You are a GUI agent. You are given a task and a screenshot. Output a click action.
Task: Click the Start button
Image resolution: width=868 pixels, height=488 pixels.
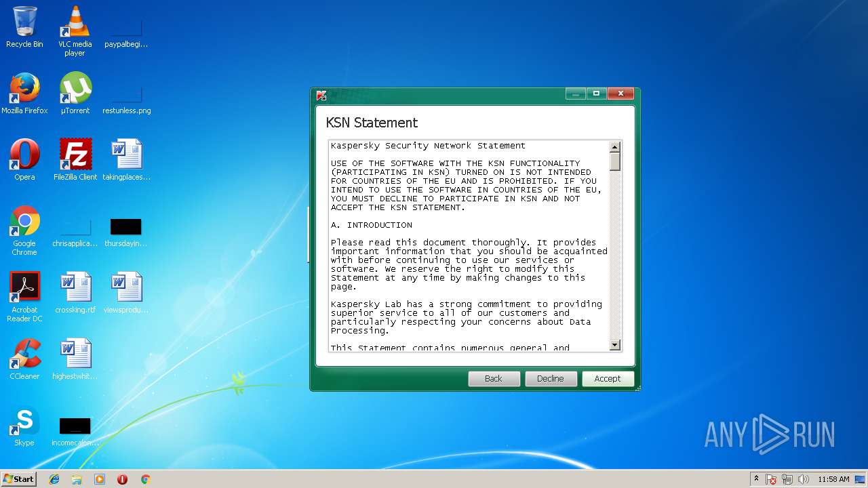pyautogui.click(x=19, y=479)
